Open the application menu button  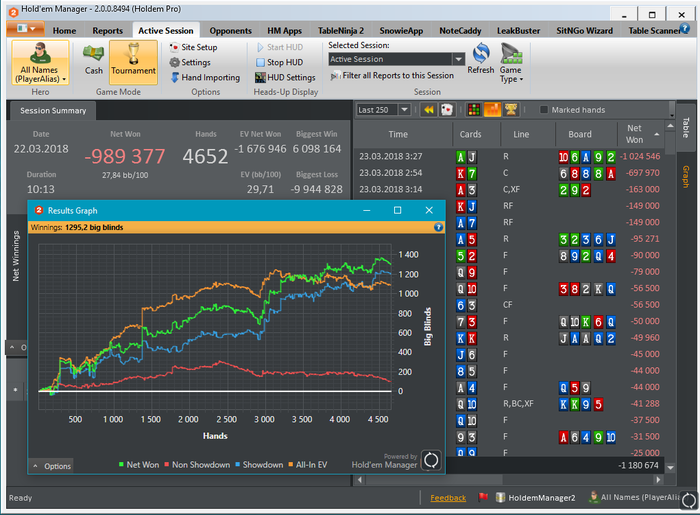click(x=25, y=29)
